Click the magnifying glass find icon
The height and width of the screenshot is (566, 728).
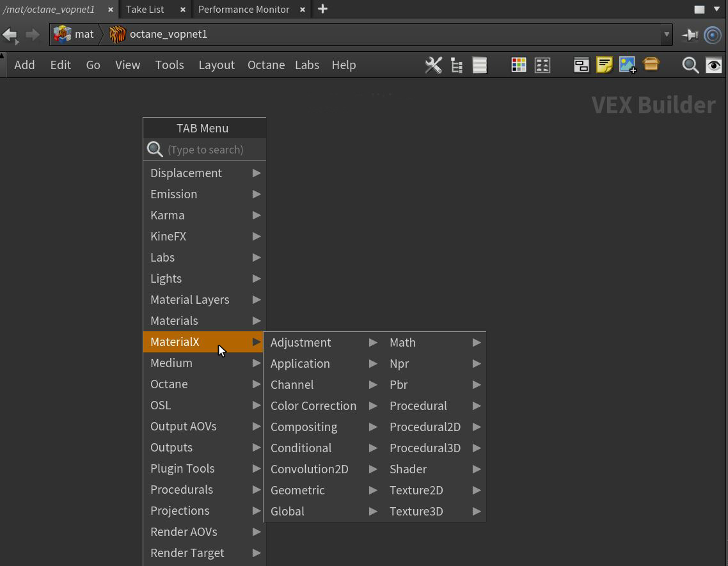coord(690,65)
